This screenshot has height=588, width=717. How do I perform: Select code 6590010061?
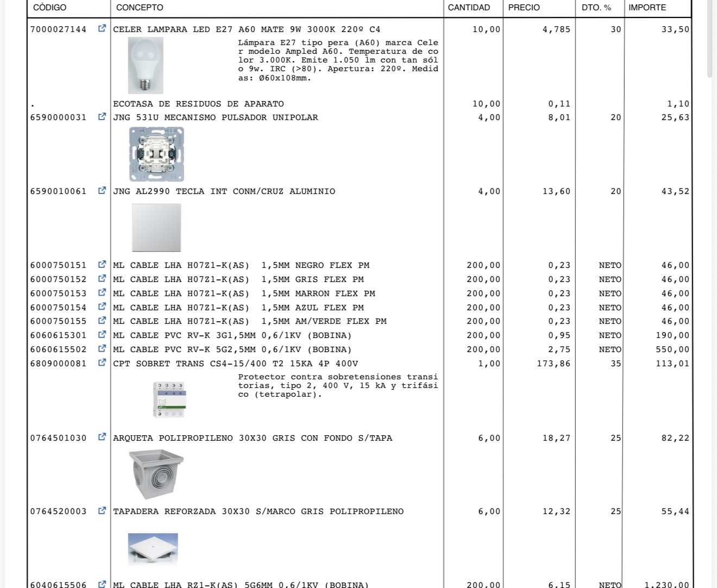pyautogui.click(x=58, y=191)
